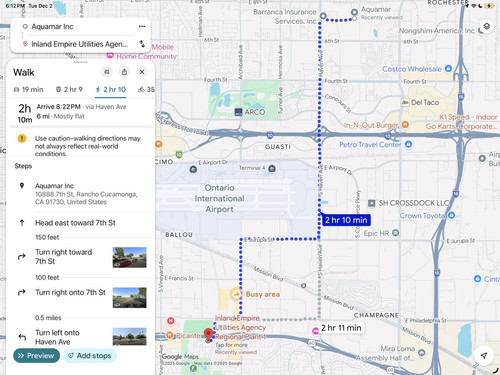The height and width of the screenshot is (375, 500).
Task: Tap the 2 hr 10 min route label
Action: click(x=346, y=220)
